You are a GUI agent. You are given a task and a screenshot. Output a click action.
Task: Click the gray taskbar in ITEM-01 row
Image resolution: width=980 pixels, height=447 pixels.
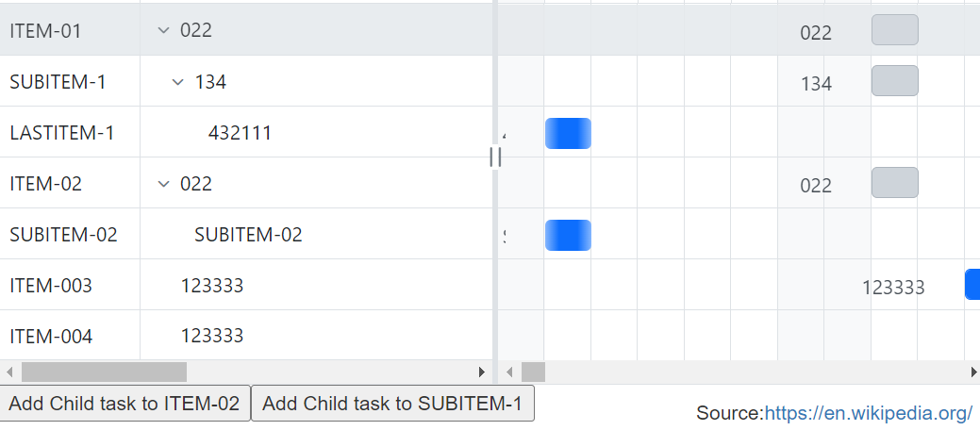tap(894, 30)
